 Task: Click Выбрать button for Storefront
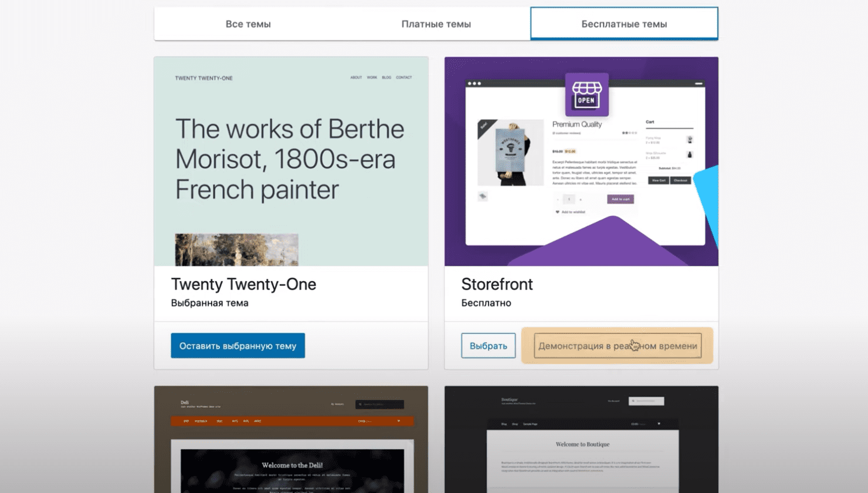488,346
